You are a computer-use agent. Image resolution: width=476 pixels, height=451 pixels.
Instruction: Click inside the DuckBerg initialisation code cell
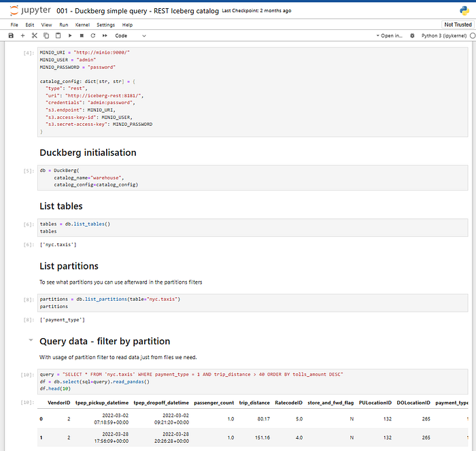(x=252, y=178)
